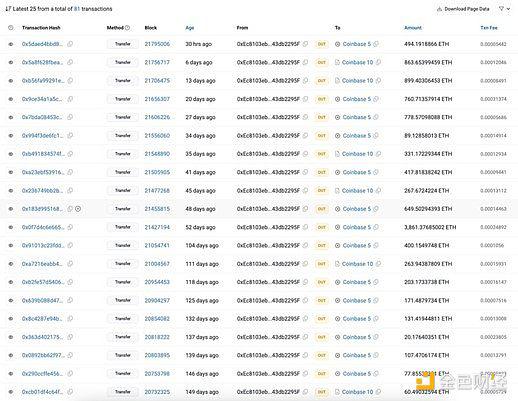Toggle eye preview for block 21656307 transaction
Viewport: 518px width, 401px height.
click(11, 99)
